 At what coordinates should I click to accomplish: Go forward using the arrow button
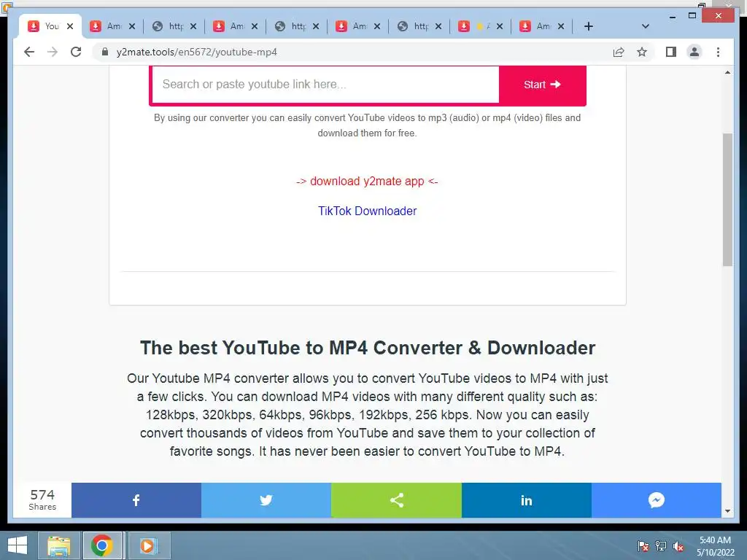(x=53, y=52)
